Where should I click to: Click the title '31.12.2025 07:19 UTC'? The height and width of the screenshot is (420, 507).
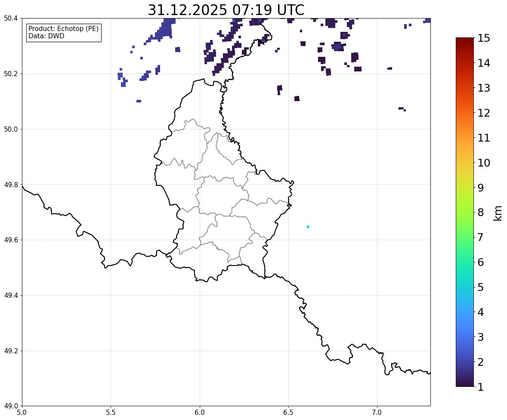click(x=226, y=10)
